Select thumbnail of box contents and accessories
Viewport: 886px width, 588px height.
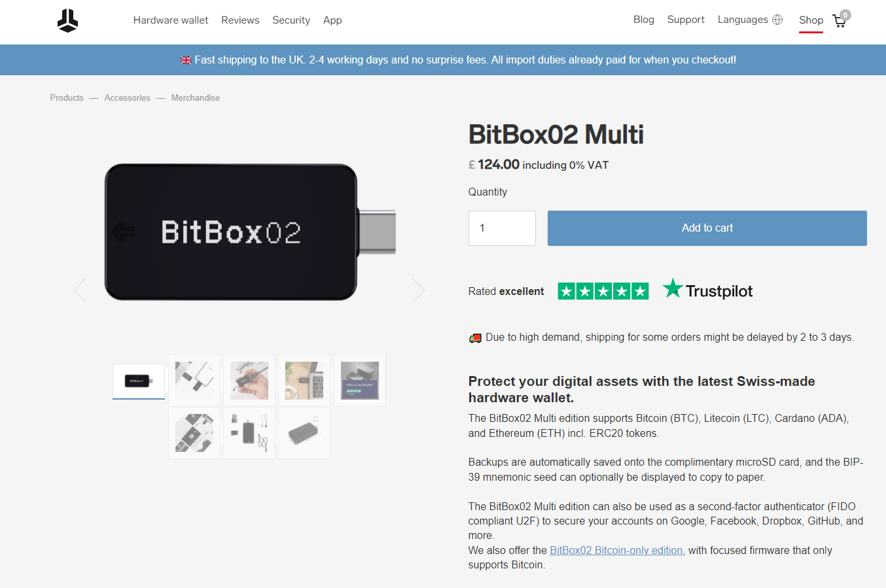click(x=249, y=433)
